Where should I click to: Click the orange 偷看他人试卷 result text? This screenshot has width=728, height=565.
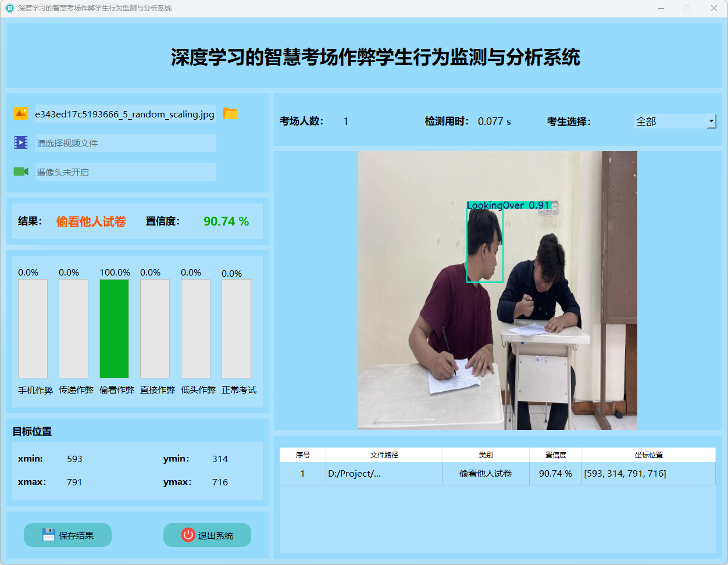[91, 221]
